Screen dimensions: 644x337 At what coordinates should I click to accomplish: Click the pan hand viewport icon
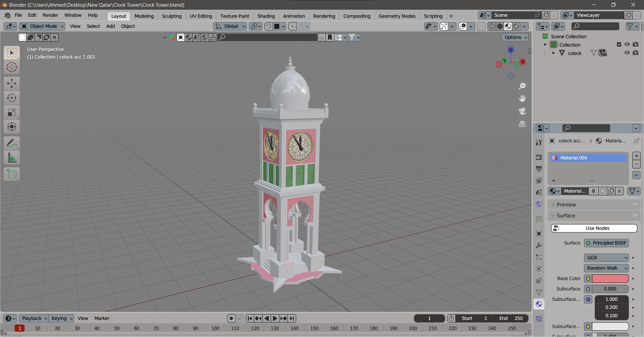522,98
